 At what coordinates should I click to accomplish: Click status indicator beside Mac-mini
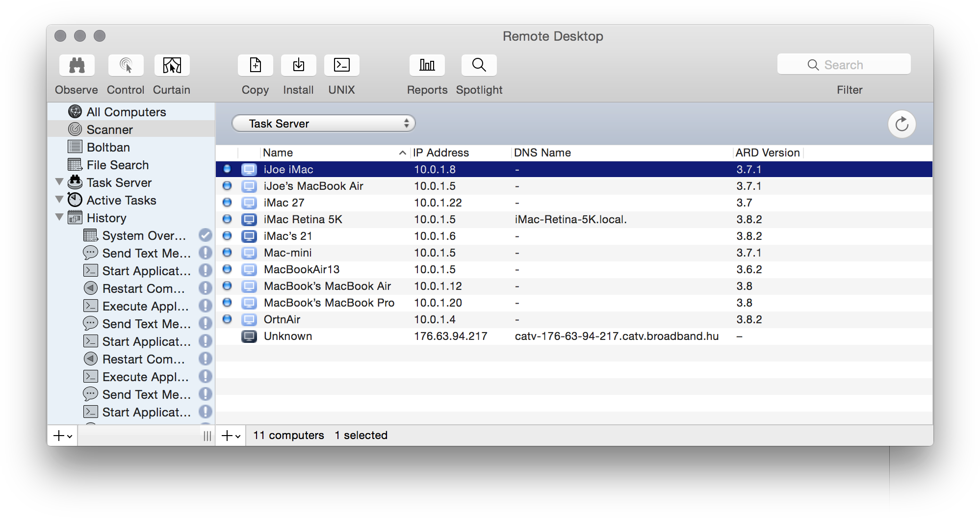[x=227, y=253]
